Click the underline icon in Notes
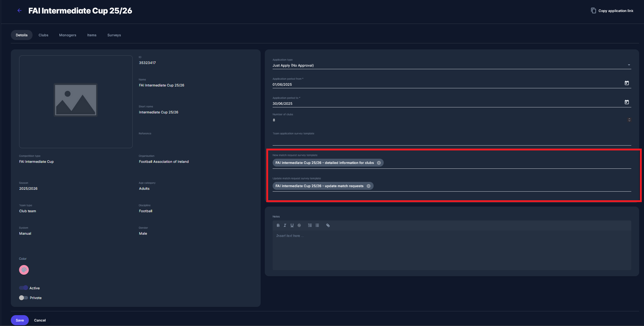 292,225
